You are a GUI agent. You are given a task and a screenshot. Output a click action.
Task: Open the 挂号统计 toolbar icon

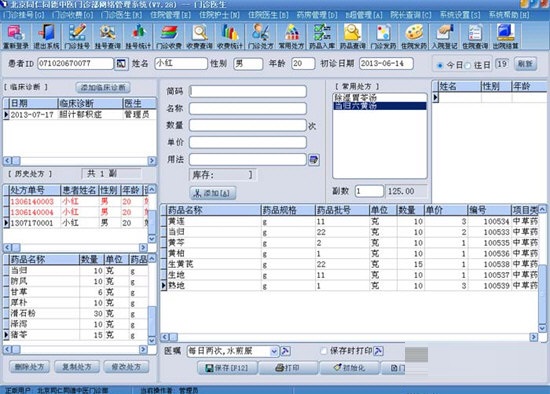tap(138, 36)
